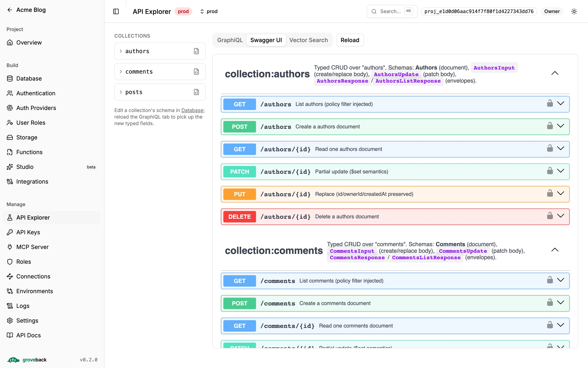Screen dimensions: 588x368
Task: Click the lock on PATCH /authors/{id}
Action: (x=550, y=171)
